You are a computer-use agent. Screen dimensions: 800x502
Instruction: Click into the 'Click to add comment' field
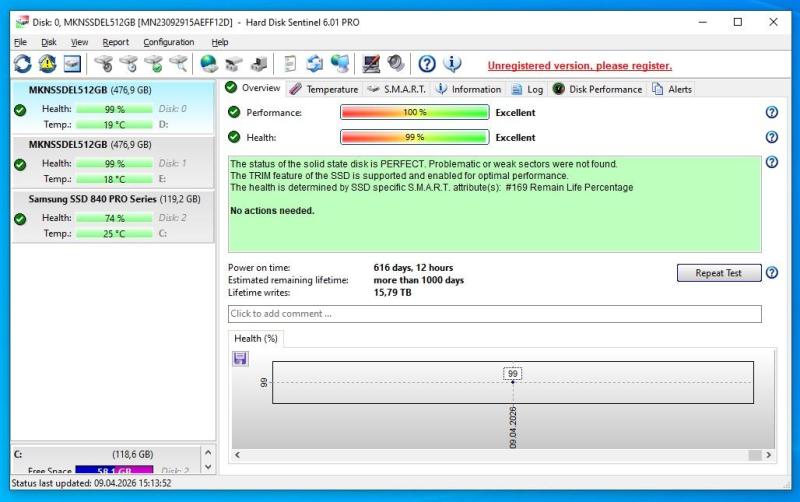[494, 314]
